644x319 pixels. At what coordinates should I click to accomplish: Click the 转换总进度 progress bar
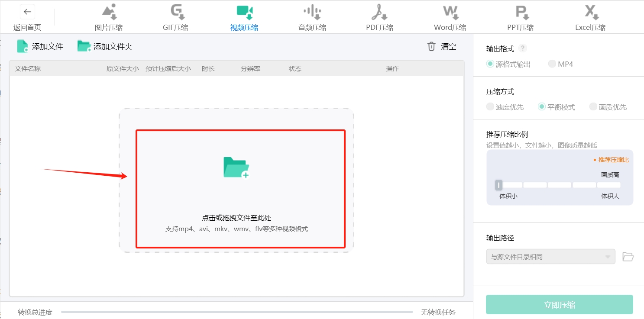point(237,312)
